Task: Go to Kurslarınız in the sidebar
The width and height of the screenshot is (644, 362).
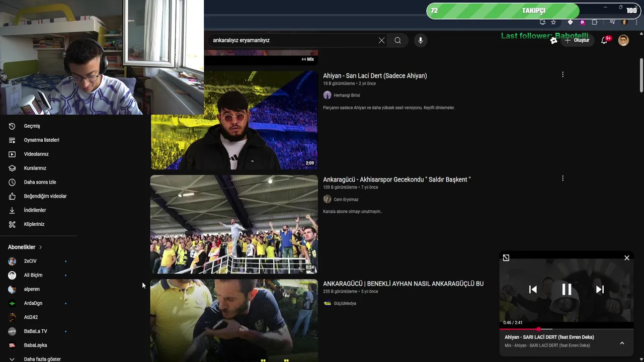Action: (35, 168)
